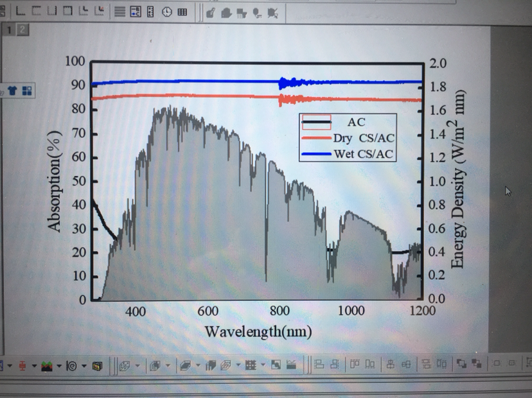Viewport: 532px width, 398px height.
Task: Click the Energy Density right axis title
Action: tap(458, 179)
